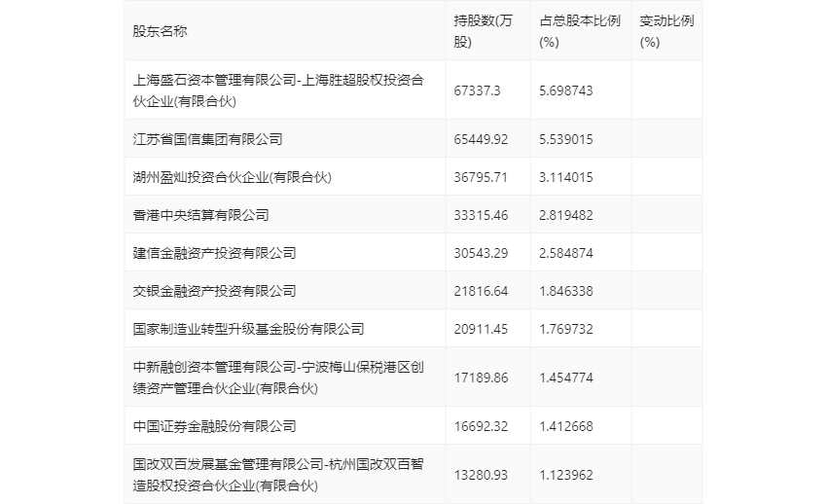
Task: Select 香港中央结算有限公司 shareholder name
Action: tap(200, 215)
